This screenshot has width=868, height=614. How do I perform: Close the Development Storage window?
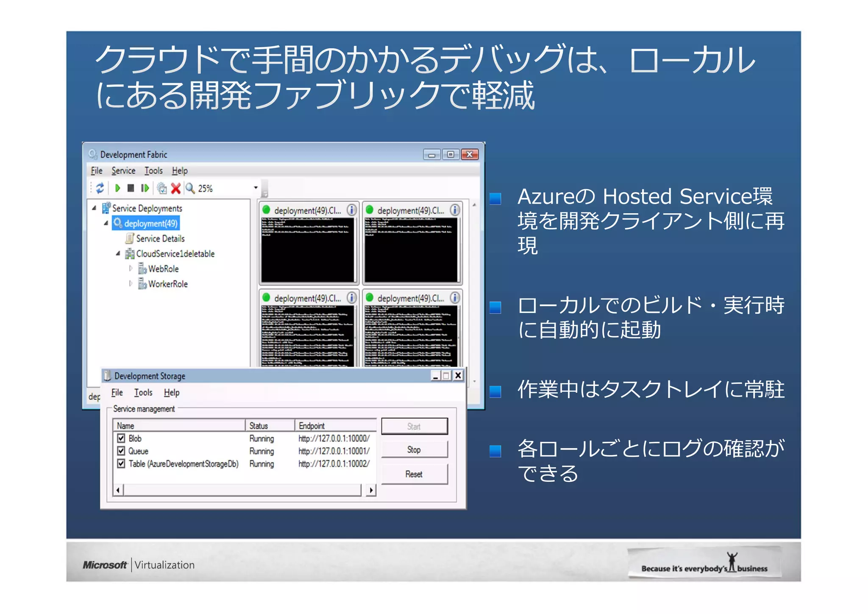458,376
